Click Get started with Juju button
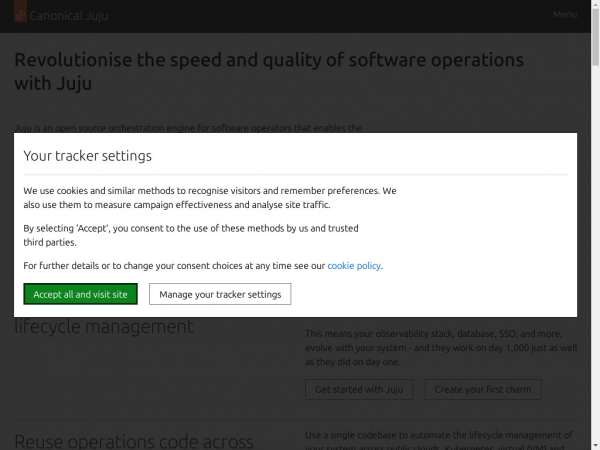This screenshot has width=600, height=450. click(359, 389)
